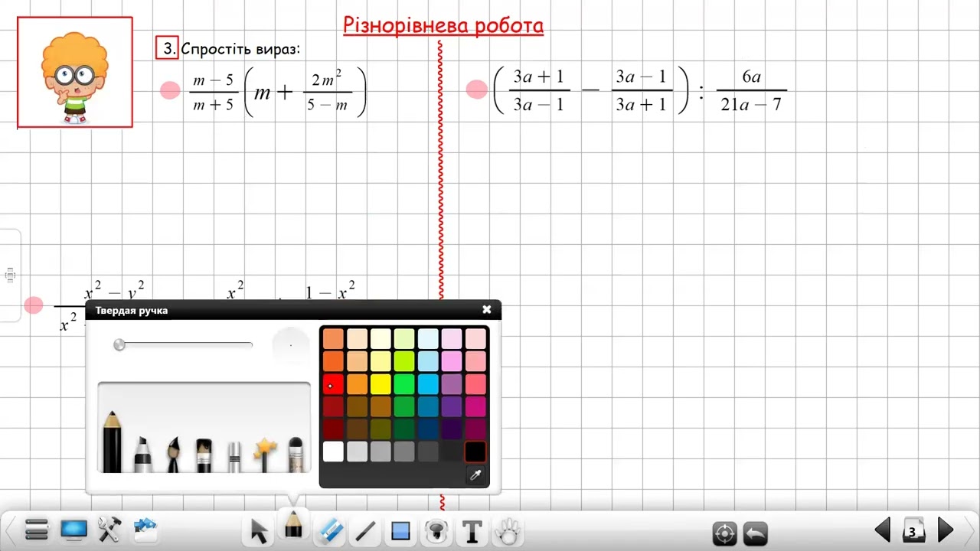Select the paint bucket fill tool
The height and width of the screenshot is (551, 980).
pos(436,530)
